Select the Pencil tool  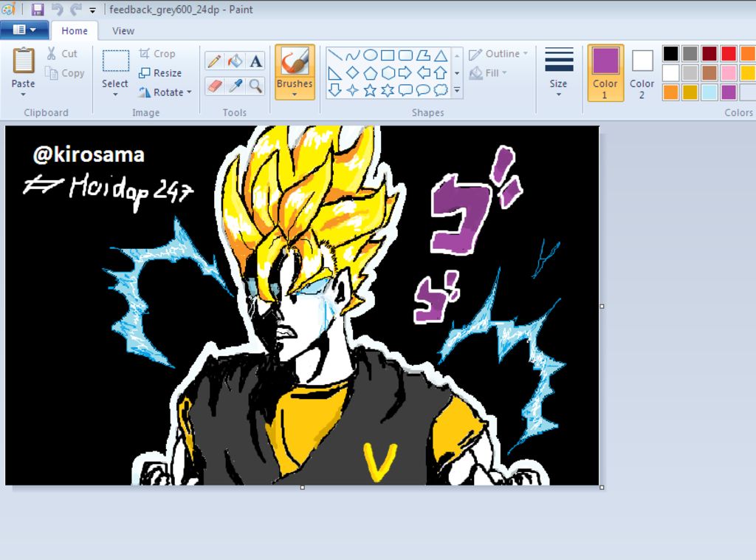coord(215,61)
